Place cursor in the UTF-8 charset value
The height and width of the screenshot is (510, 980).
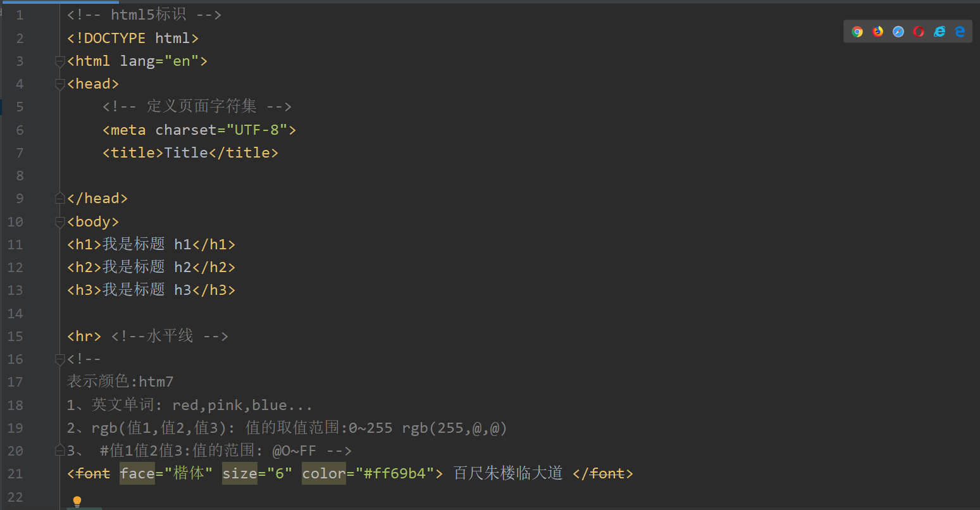257,130
